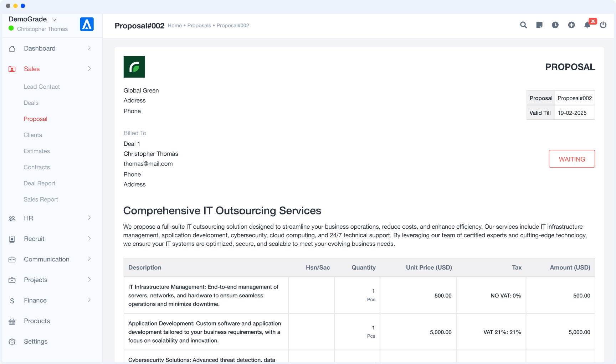
Task: Collapse the Sales menu chevron
Action: [x=89, y=69]
